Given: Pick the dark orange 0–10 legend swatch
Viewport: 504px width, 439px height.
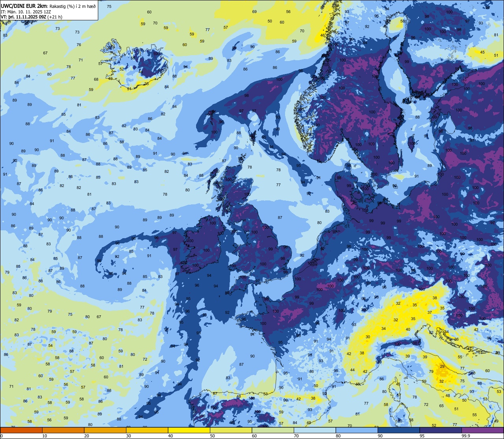Looking at the screenshot, I should click(21, 430).
